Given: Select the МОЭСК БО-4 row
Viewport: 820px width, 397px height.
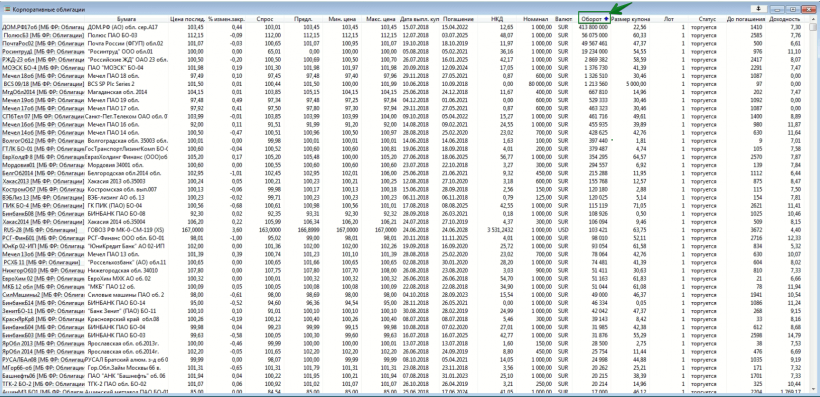Looking at the screenshot, I should [405, 67].
